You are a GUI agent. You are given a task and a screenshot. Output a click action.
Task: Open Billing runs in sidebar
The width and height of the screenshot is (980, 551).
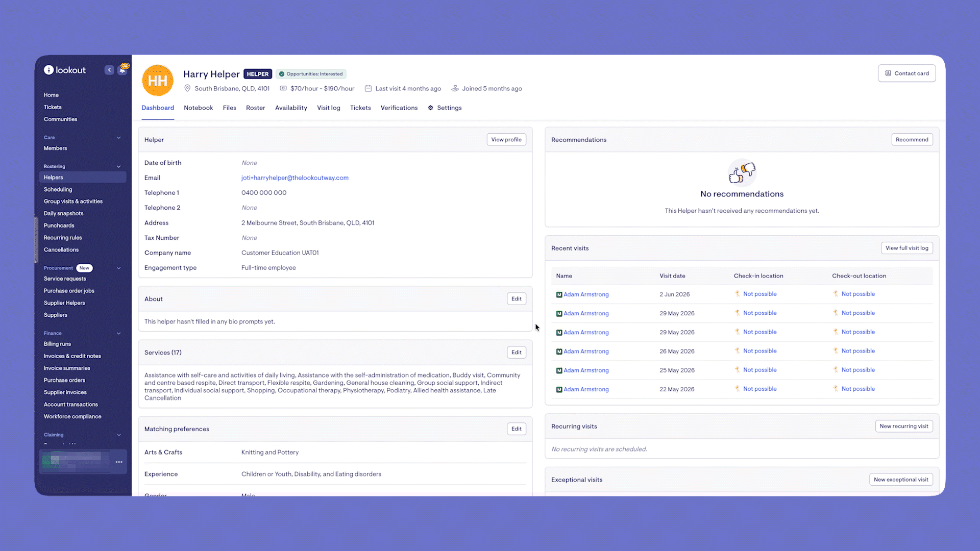[x=57, y=344]
